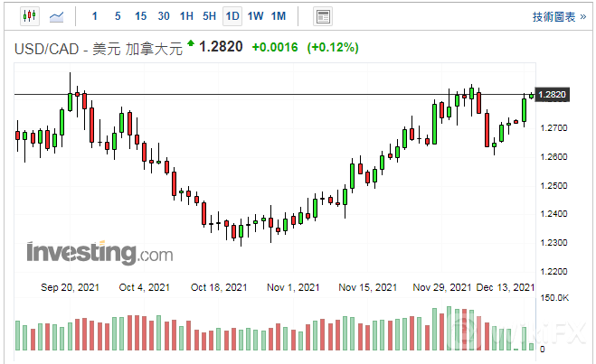Image resolution: width=596 pixels, height=364 pixels.
Task: Select the active 1D interval
Action: [232, 16]
